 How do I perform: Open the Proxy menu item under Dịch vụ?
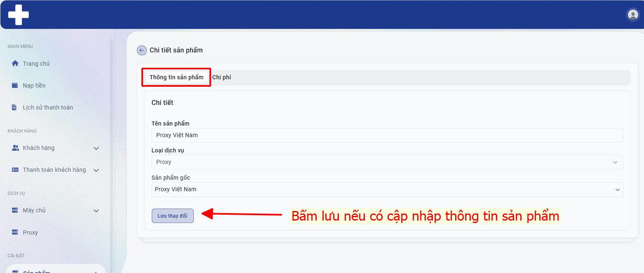tap(30, 233)
